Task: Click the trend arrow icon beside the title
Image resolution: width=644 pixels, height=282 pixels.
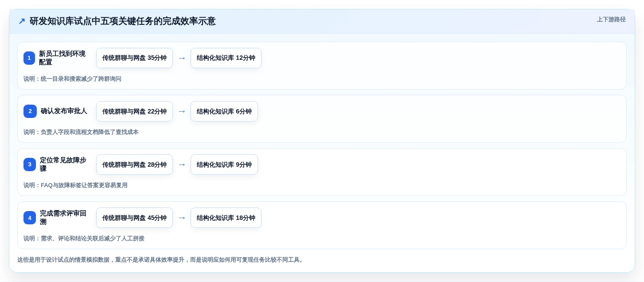Action: point(22,21)
